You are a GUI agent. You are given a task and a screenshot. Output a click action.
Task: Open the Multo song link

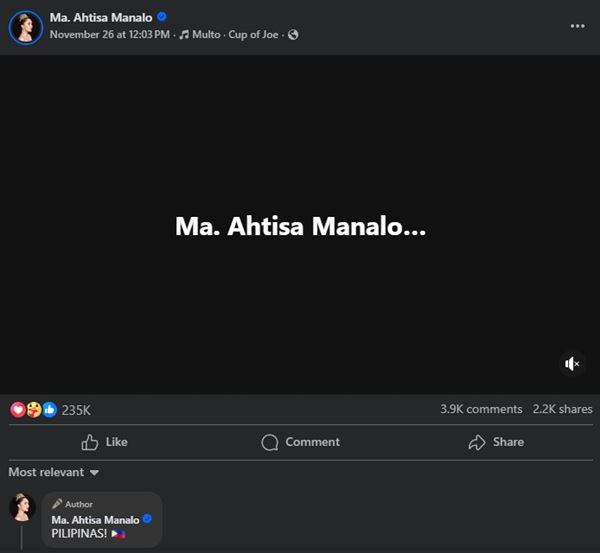[206, 34]
